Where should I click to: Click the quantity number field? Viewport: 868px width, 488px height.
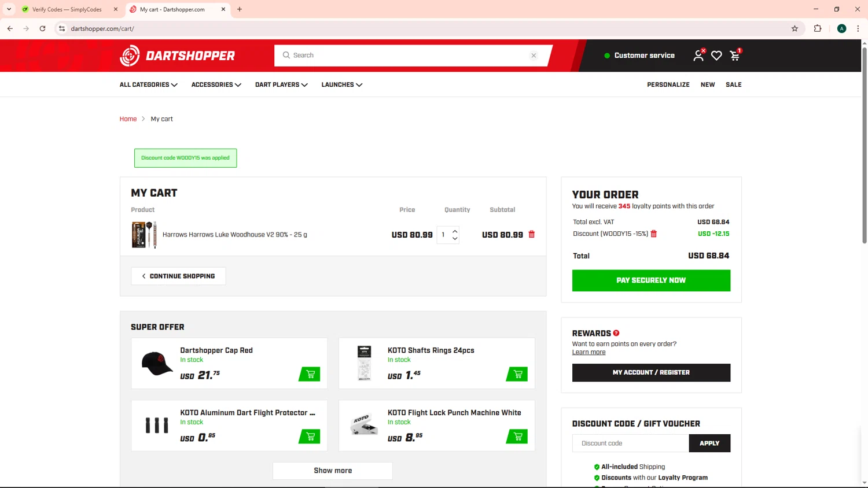tap(443, 235)
